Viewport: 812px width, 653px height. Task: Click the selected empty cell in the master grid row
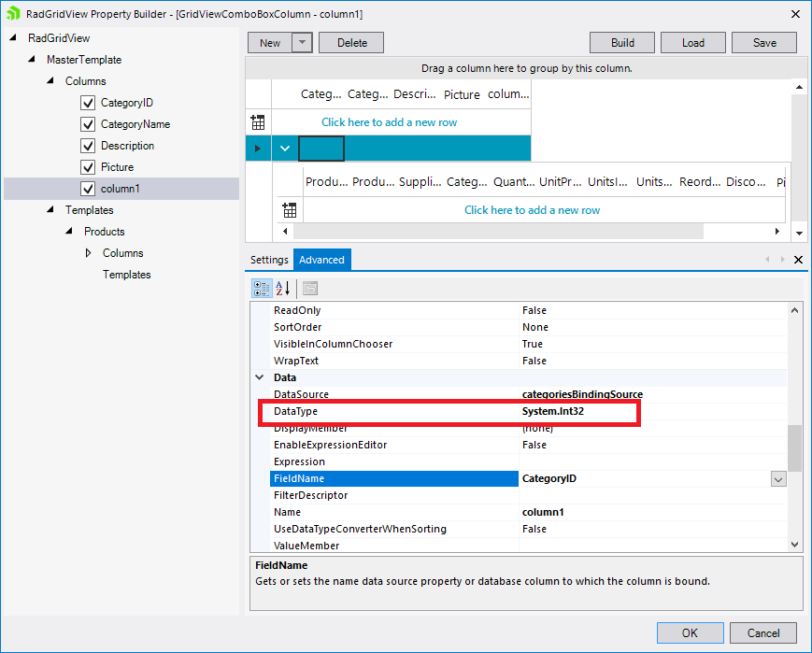[x=321, y=149]
